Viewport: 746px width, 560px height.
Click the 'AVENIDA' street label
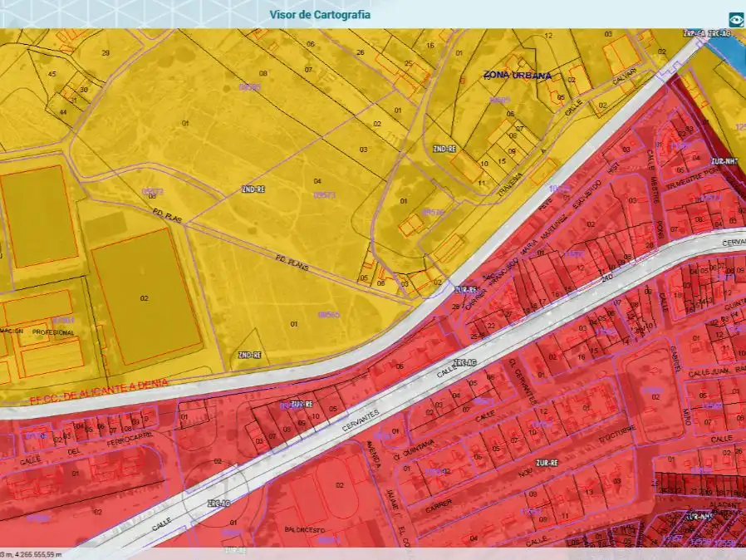[374, 454]
